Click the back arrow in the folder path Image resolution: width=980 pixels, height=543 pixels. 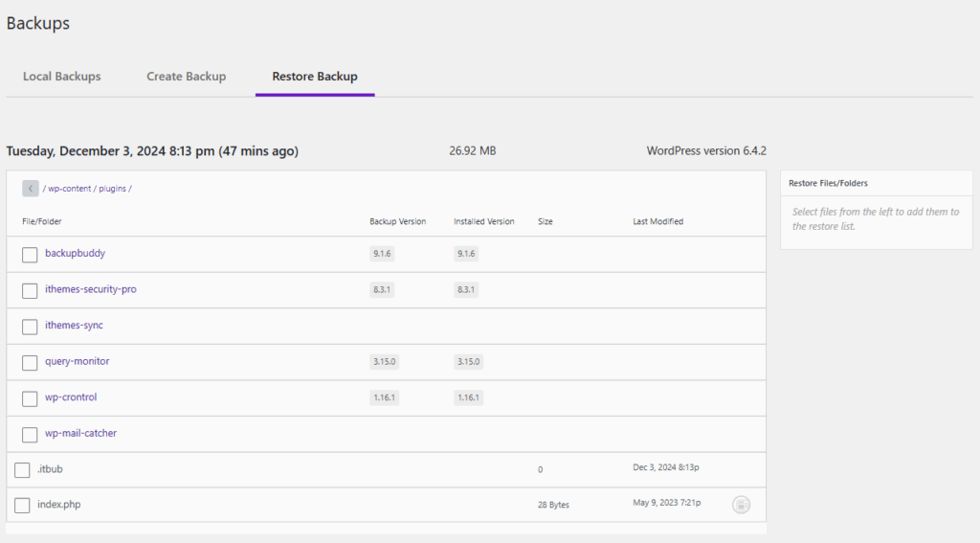pyautogui.click(x=30, y=189)
